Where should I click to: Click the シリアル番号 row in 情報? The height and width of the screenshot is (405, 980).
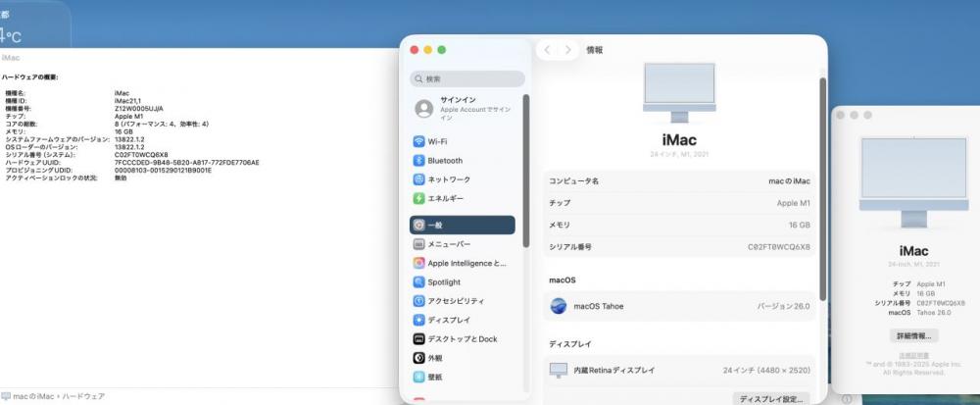coord(679,247)
